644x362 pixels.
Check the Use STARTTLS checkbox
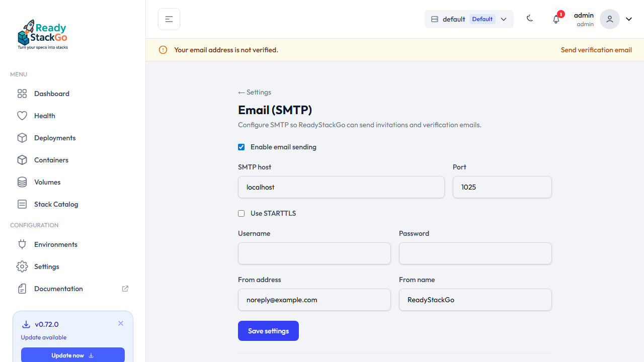click(242, 214)
